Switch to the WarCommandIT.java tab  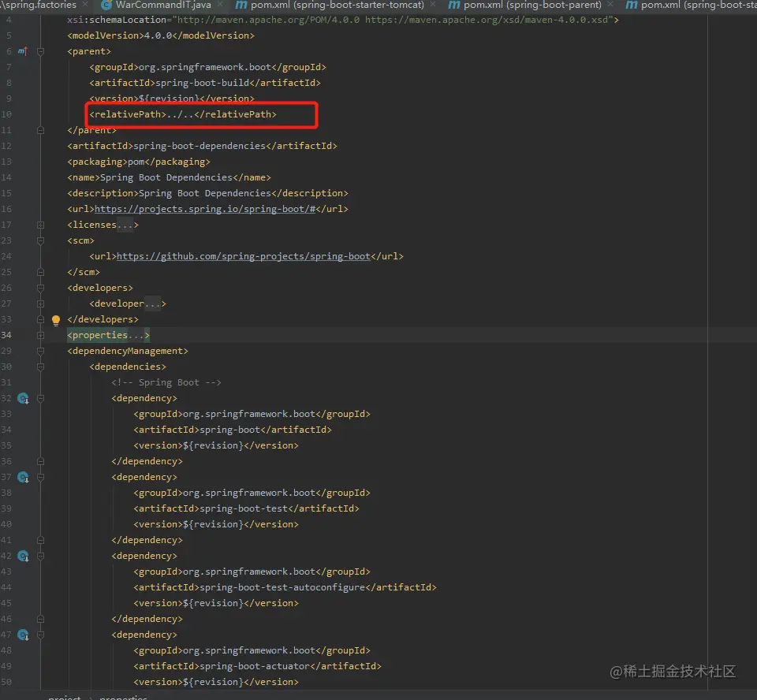163,5
